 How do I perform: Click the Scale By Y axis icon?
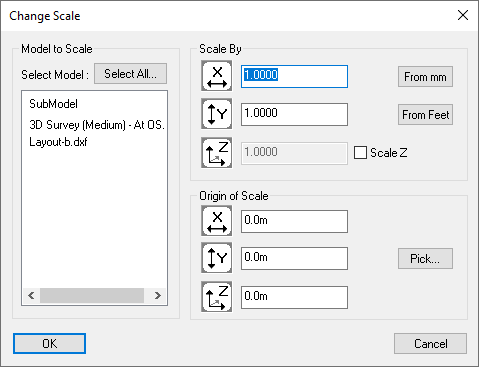coord(217,114)
